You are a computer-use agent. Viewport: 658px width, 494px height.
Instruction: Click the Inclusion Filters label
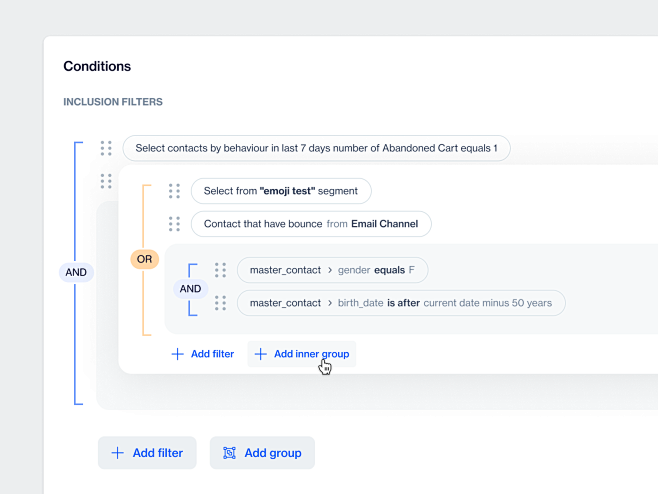tap(113, 102)
